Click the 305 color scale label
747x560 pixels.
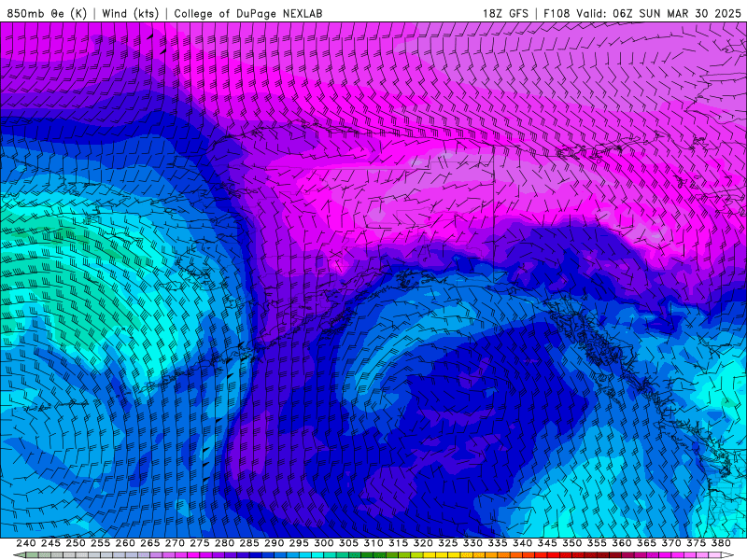click(348, 543)
